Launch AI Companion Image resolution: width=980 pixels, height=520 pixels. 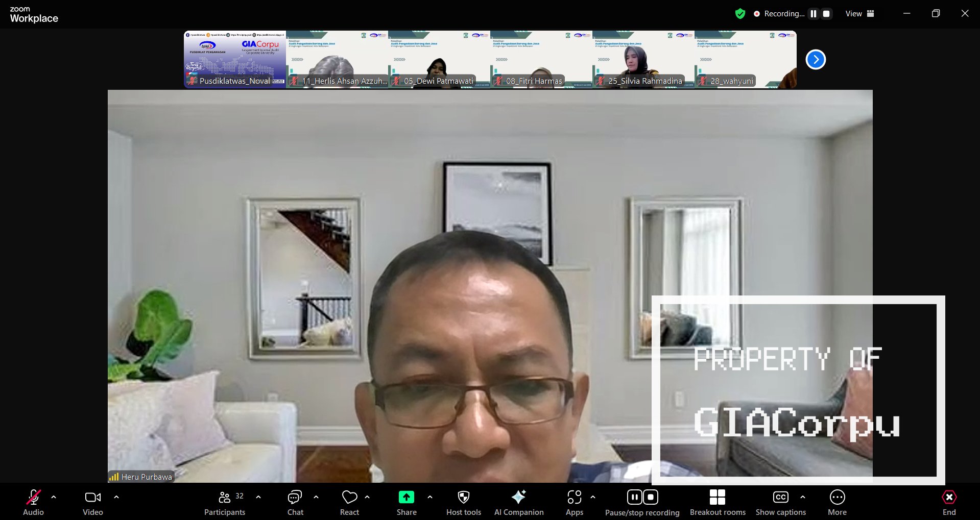(518, 498)
